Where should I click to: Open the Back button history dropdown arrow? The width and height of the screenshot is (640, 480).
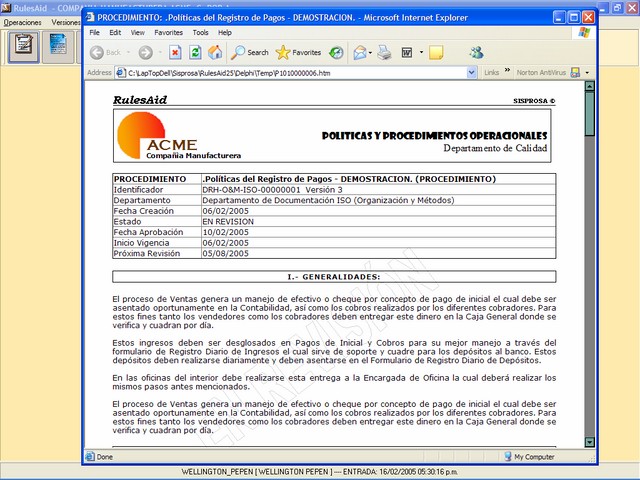coord(128,52)
